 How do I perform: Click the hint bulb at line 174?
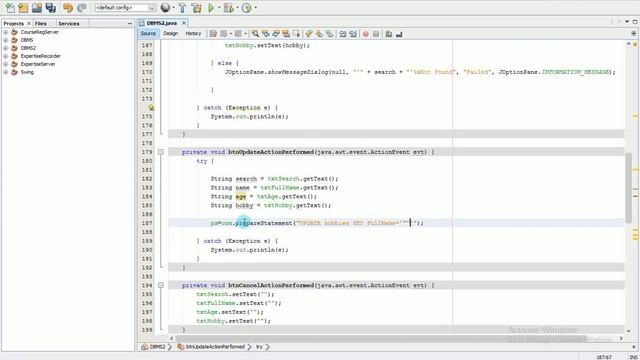pos(151,108)
